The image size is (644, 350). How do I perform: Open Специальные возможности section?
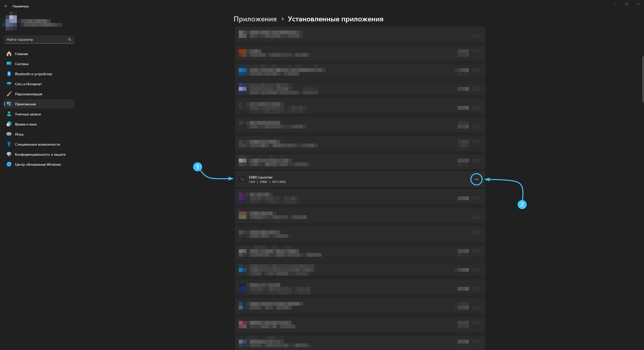pos(37,144)
